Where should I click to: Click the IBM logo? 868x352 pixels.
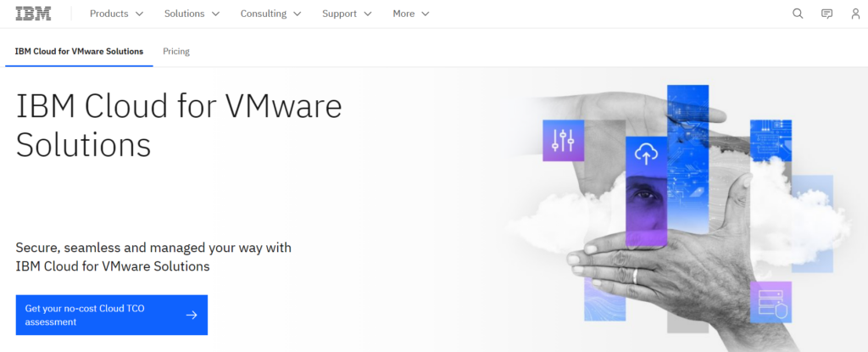click(33, 14)
